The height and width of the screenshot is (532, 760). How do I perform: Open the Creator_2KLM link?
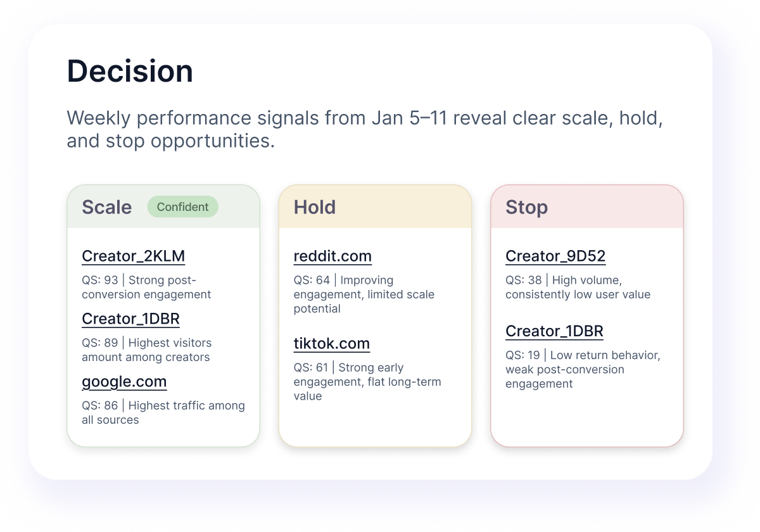[x=133, y=256]
